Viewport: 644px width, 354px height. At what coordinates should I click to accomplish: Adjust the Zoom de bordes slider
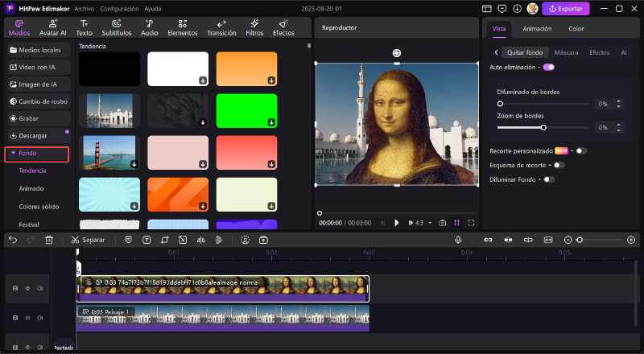[543, 128]
